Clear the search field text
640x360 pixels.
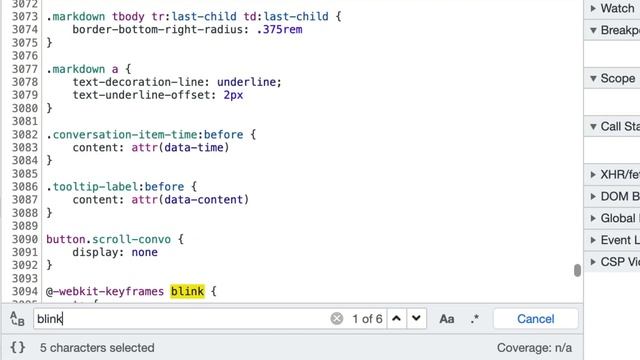[x=337, y=318]
